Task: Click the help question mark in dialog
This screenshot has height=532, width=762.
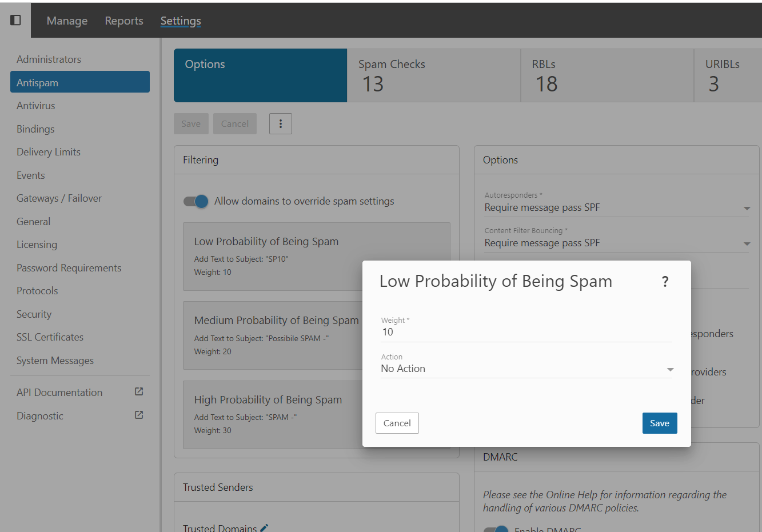Action: pos(665,281)
